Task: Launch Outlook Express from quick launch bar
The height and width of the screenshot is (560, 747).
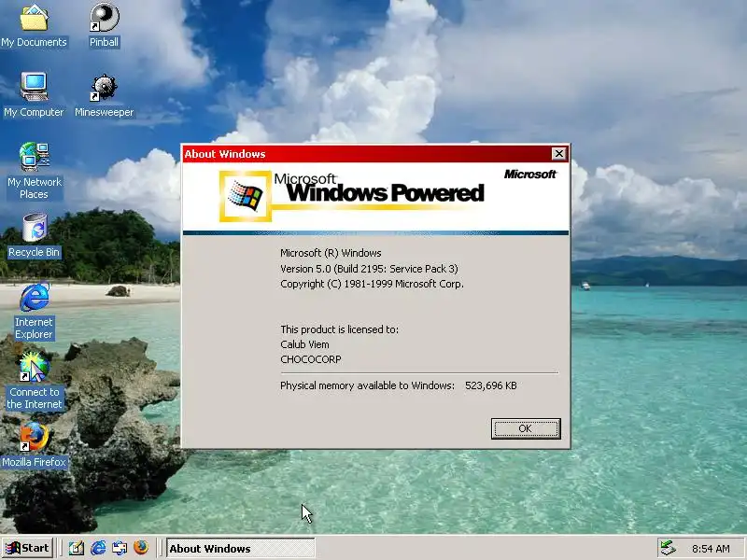Action: (120, 548)
